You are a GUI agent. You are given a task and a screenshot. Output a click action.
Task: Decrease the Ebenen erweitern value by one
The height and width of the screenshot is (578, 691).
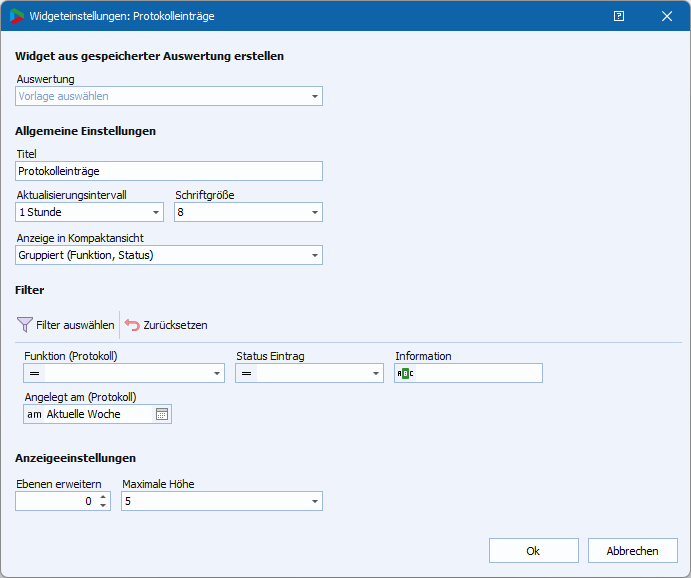103,506
